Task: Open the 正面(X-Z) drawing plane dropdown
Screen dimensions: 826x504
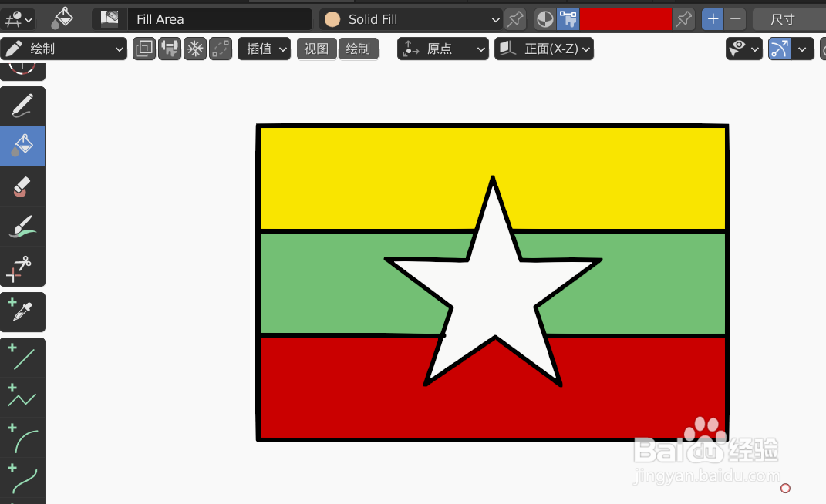Action: coord(544,49)
